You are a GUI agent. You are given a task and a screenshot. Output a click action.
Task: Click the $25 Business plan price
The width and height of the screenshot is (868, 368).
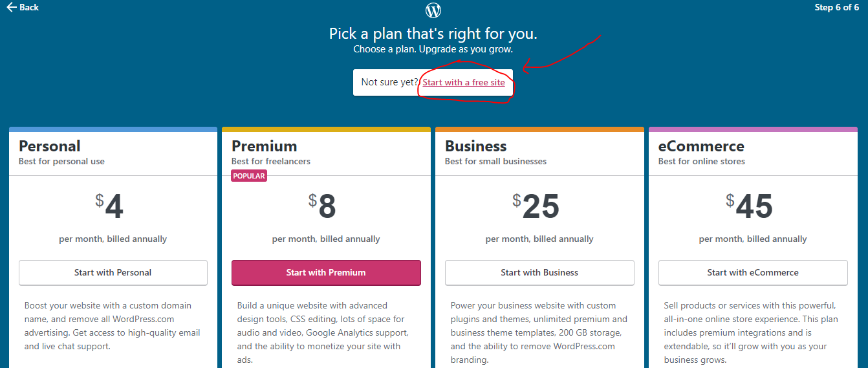tap(537, 206)
